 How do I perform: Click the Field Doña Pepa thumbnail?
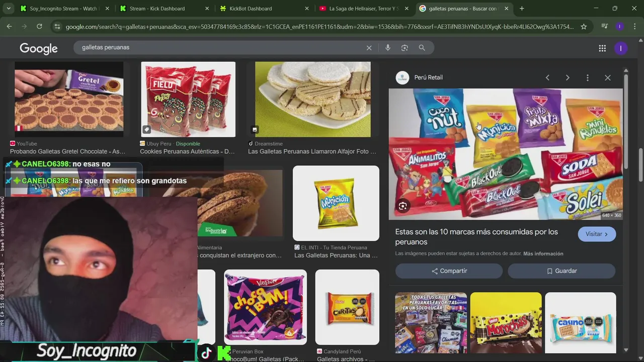[x=188, y=99]
